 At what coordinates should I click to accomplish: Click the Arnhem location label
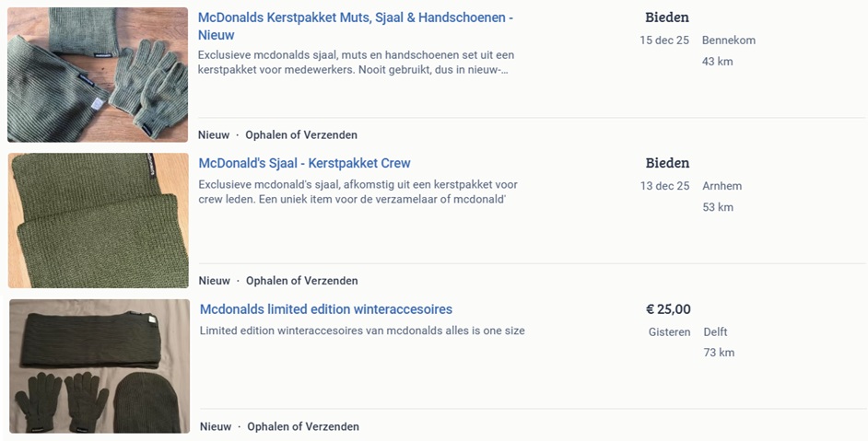pos(721,186)
